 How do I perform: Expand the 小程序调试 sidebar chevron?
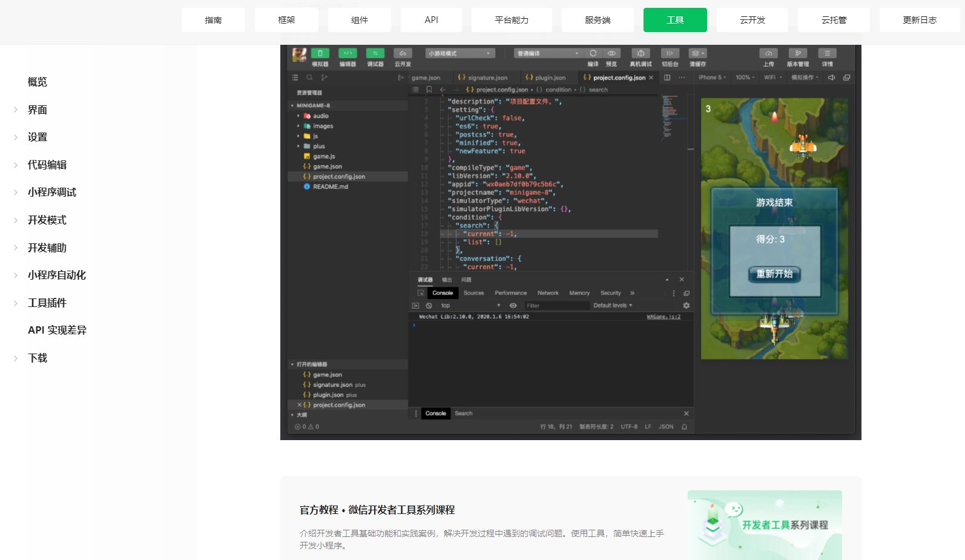point(16,193)
